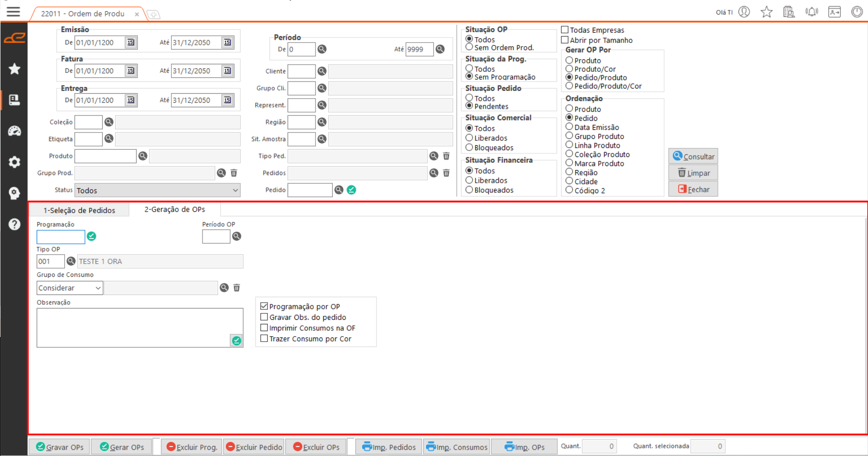Select Liberados under Situação Comercial
This screenshot has height=456, width=868.
tap(469, 138)
